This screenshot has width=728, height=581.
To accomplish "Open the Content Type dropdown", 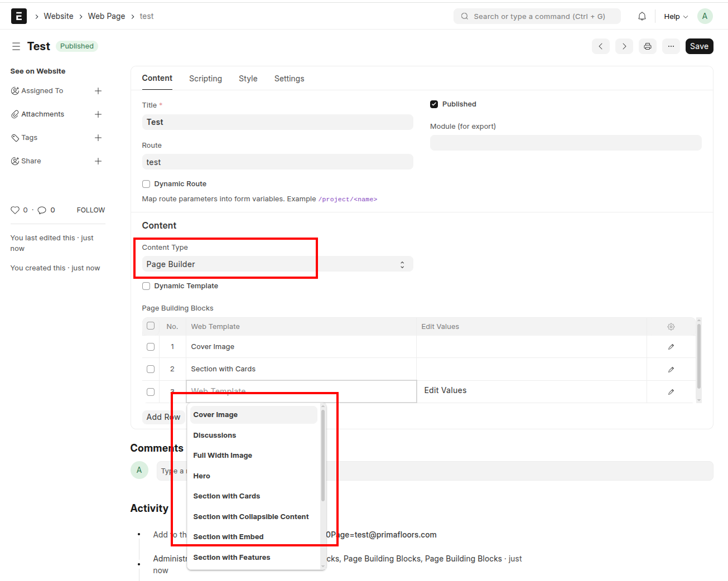I will [277, 264].
